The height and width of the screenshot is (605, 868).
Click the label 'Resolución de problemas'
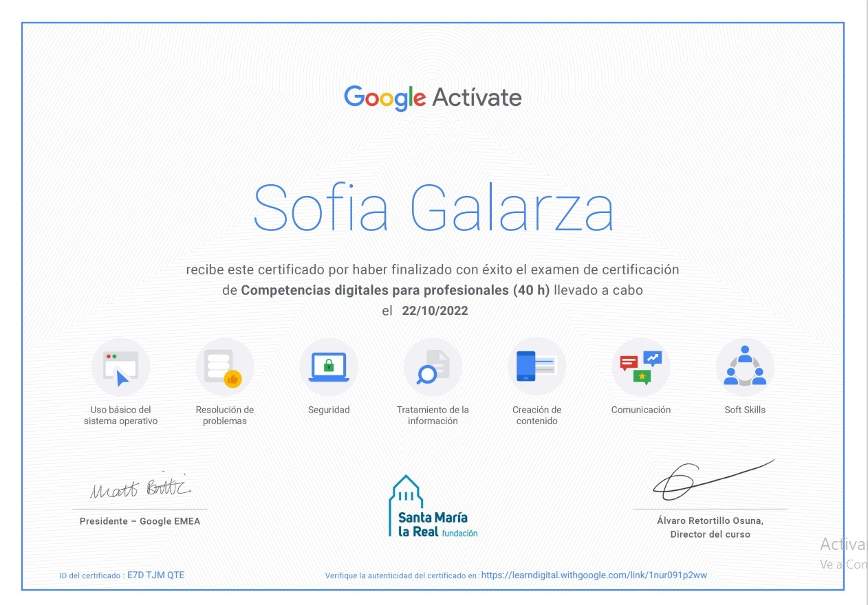pos(225,415)
